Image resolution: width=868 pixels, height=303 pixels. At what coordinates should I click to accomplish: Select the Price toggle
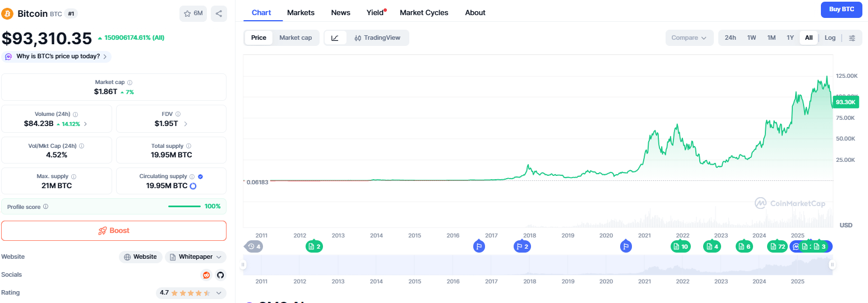(x=258, y=38)
